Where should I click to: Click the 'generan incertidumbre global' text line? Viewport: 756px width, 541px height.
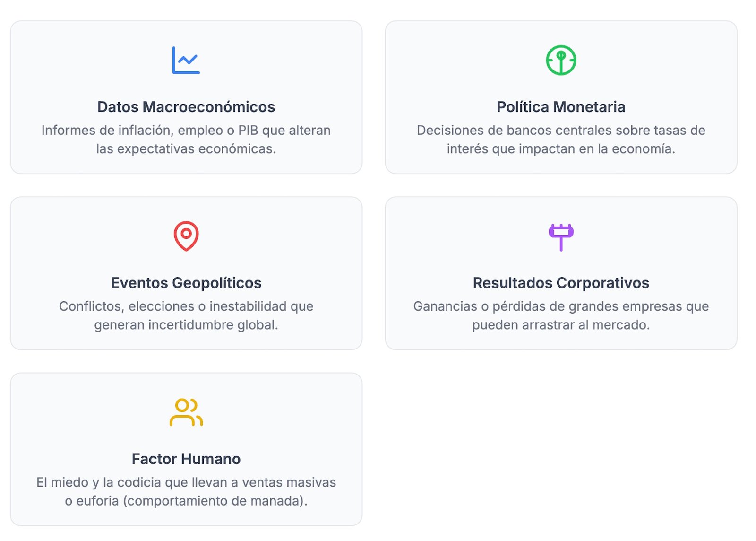click(186, 325)
